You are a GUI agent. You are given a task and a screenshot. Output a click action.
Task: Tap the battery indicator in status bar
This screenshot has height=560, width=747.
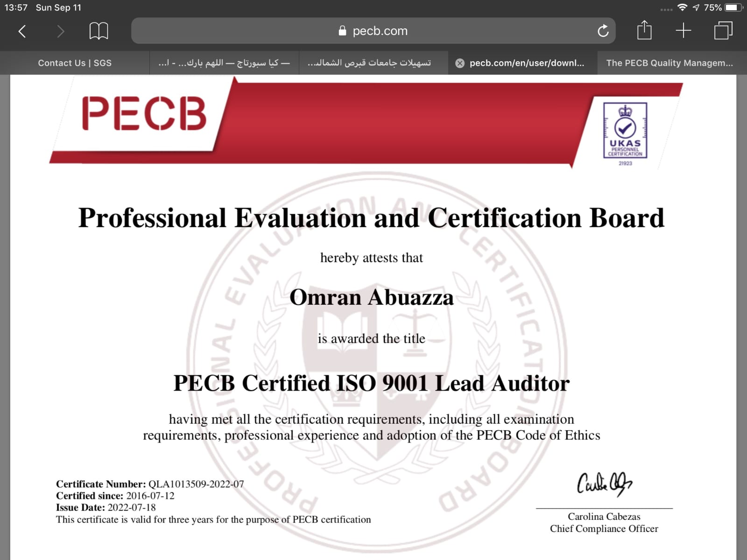coord(733,7)
